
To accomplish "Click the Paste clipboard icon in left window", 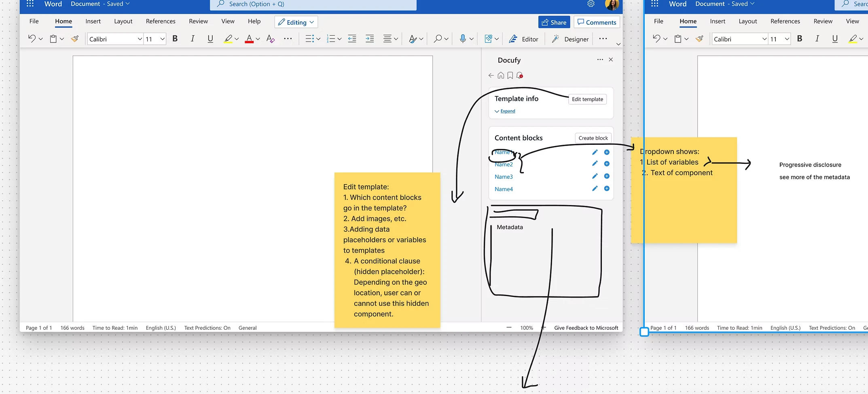I will coord(53,39).
